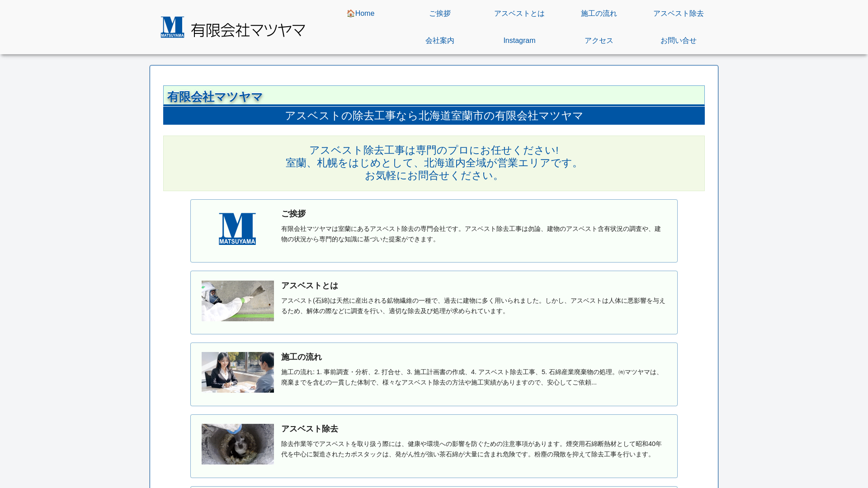This screenshot has height=488, width=868.
Task: Click the text お気軽にお問合せください。
Action: 434,175
